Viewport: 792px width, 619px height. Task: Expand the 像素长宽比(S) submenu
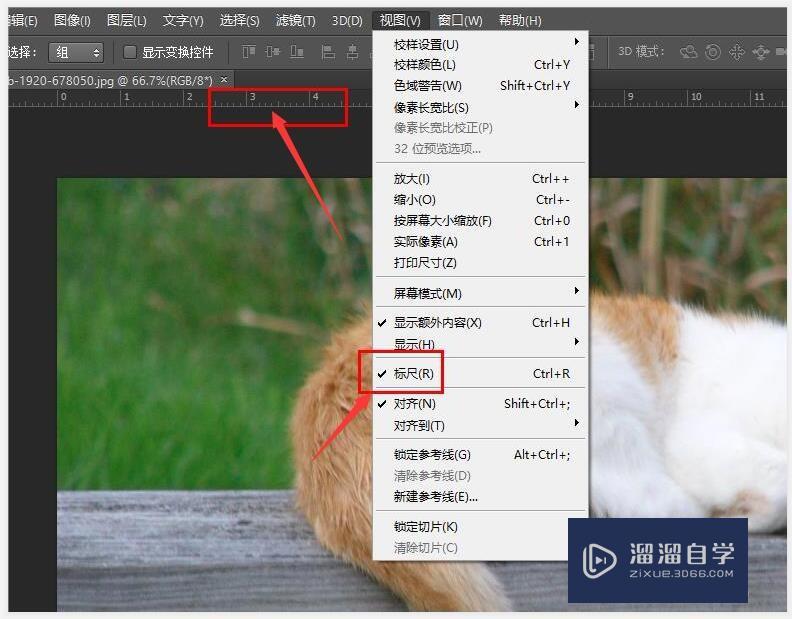(480, 107)
